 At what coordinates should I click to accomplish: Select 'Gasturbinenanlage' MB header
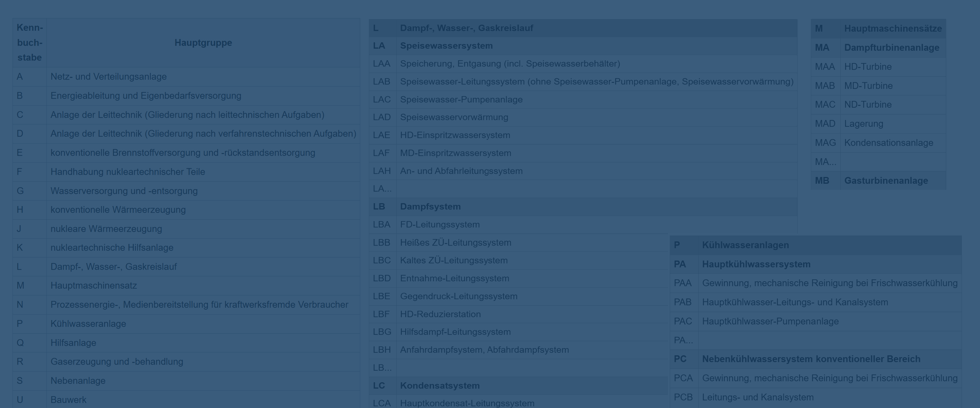[886, 181]
